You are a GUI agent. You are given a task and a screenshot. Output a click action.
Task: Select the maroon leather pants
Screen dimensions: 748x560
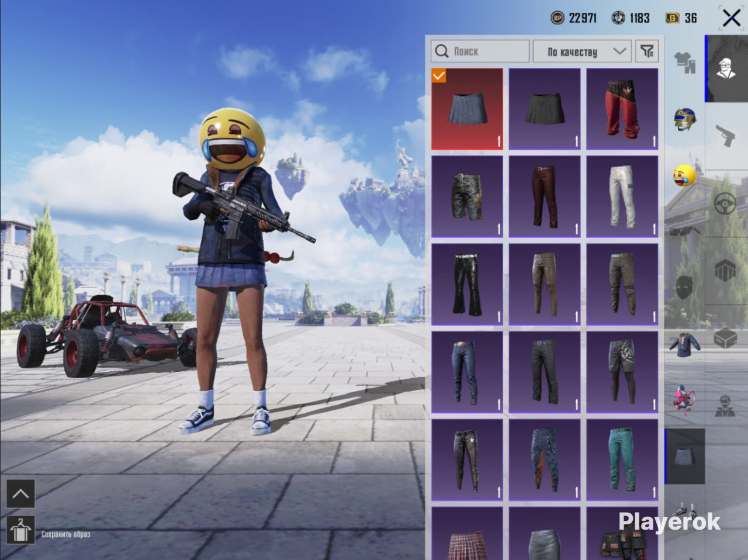click(545, 196)
